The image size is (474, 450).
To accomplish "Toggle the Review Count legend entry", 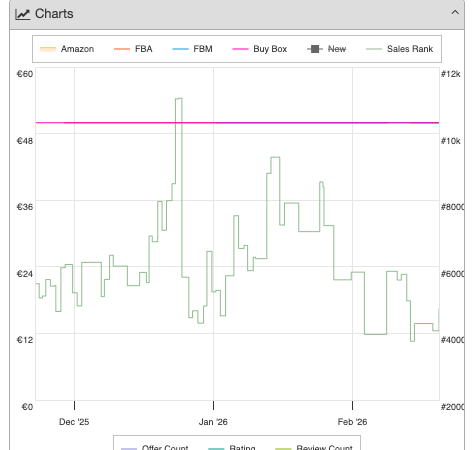I will coord(313,447).
